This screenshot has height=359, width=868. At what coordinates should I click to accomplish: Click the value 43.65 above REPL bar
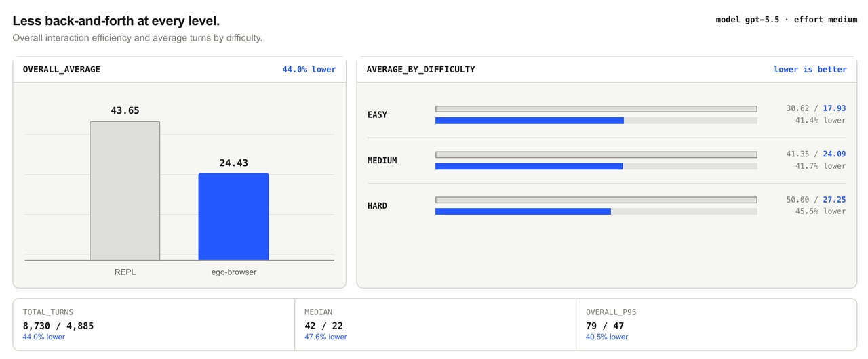(125, 110)
